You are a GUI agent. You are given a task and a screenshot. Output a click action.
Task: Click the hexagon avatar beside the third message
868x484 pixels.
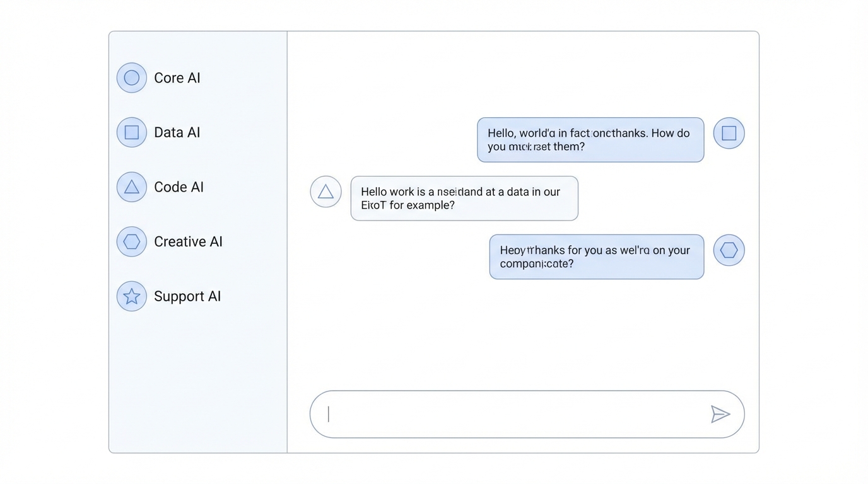tap(729, 250)
